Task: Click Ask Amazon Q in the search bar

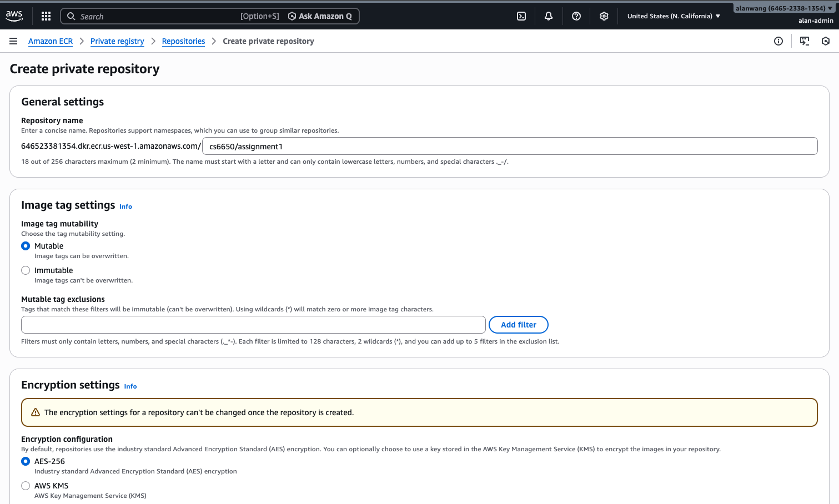Action: (x=320, y=16)
